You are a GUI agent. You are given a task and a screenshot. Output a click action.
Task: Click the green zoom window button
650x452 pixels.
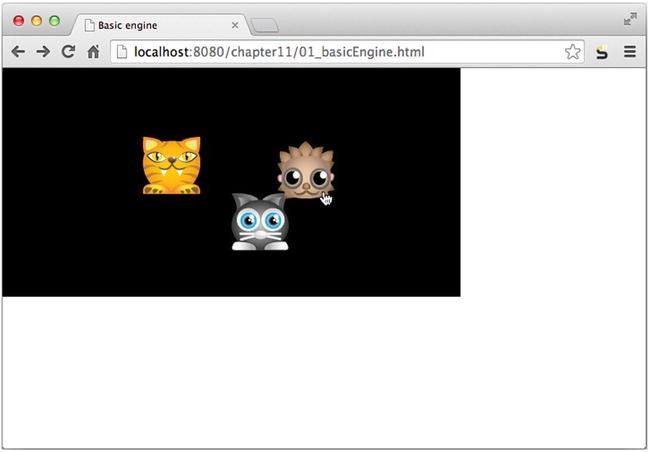click(x=55, y=21)
